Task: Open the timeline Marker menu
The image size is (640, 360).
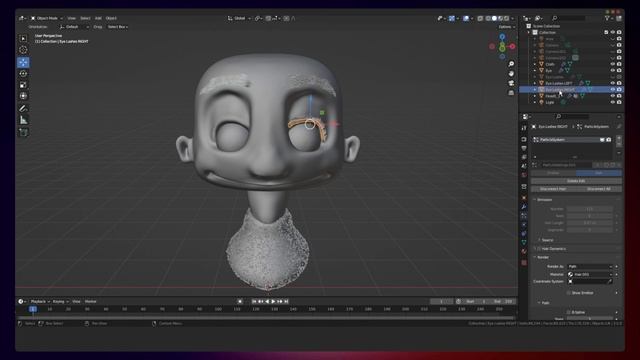Action: click(91, 301)
